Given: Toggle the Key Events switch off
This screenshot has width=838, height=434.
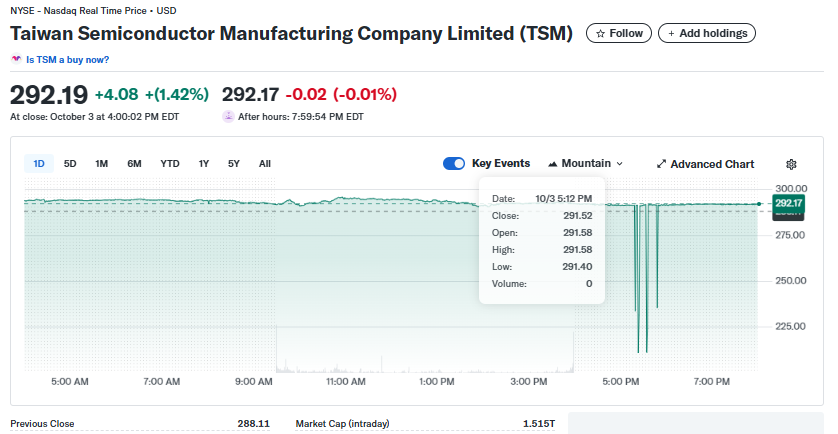Looking at the screenshot, I should coord(454,163).
